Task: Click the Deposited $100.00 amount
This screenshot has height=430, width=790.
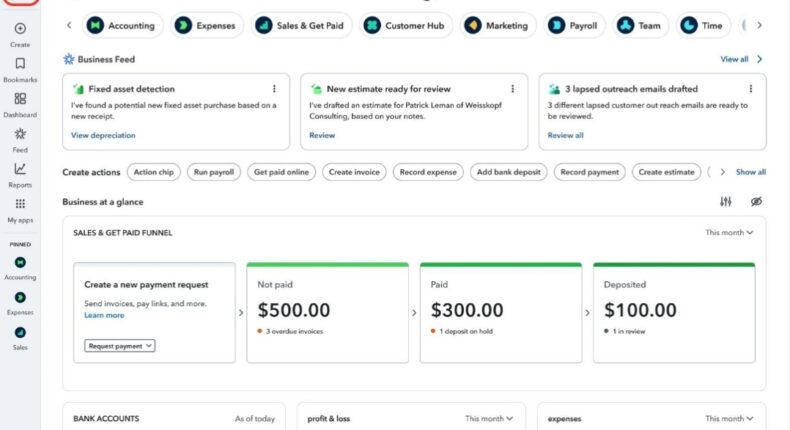Action: [x=640, y=310]
